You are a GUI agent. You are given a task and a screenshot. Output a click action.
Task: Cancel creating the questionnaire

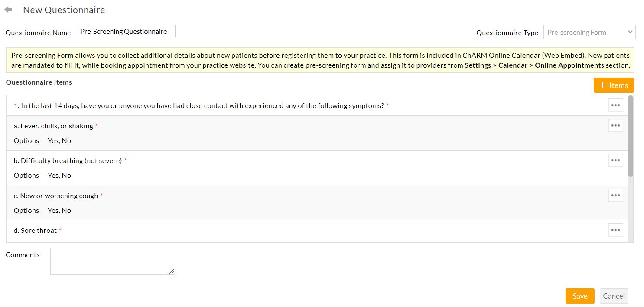pos(614,296)
